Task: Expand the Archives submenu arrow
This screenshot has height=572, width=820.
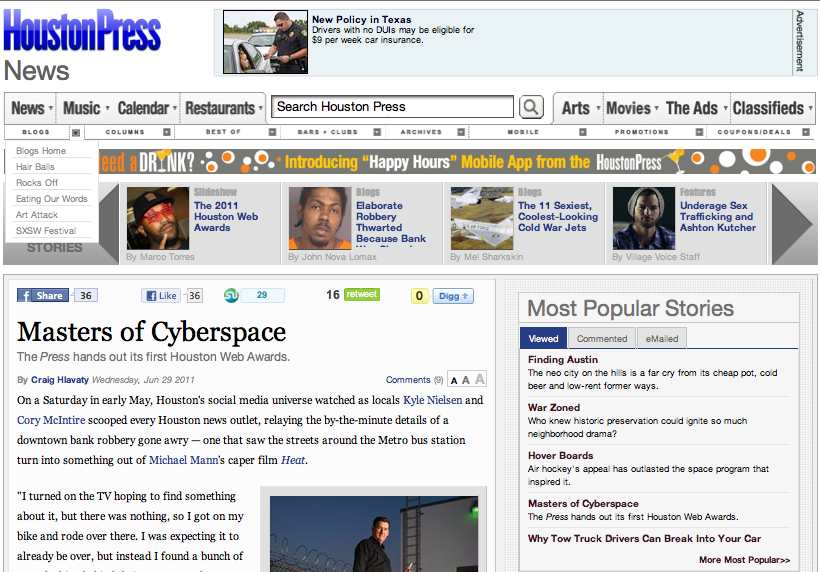Action: point(461,132)
